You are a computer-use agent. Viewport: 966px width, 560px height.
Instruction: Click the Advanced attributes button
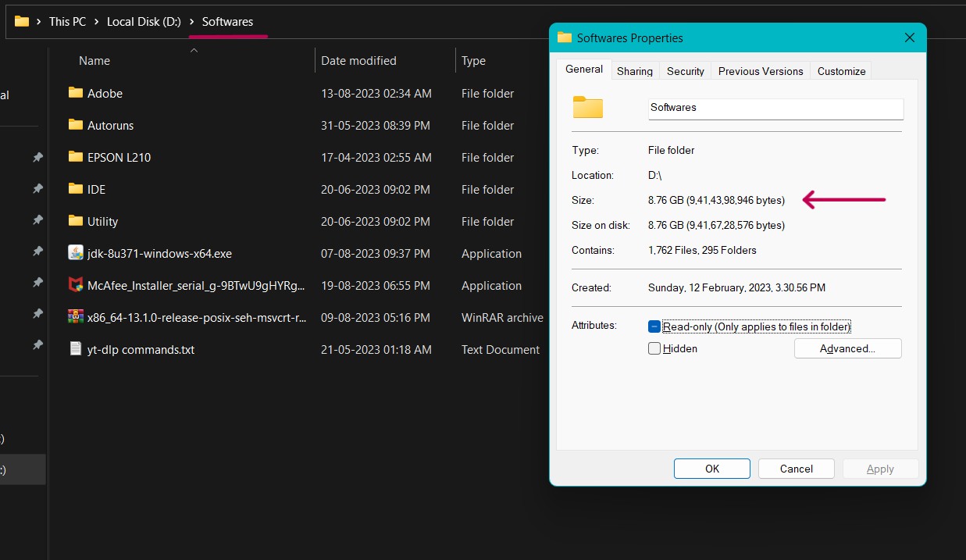coord(847,348)
